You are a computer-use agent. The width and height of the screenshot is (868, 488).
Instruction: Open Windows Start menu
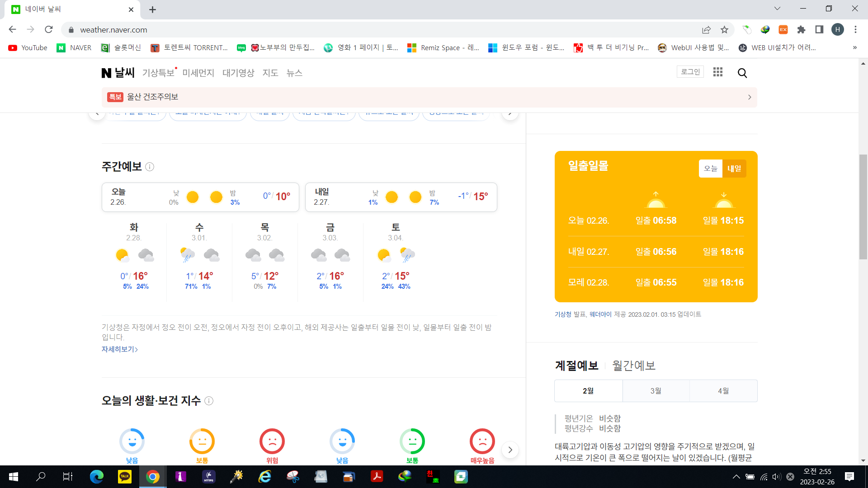(14, 477)
